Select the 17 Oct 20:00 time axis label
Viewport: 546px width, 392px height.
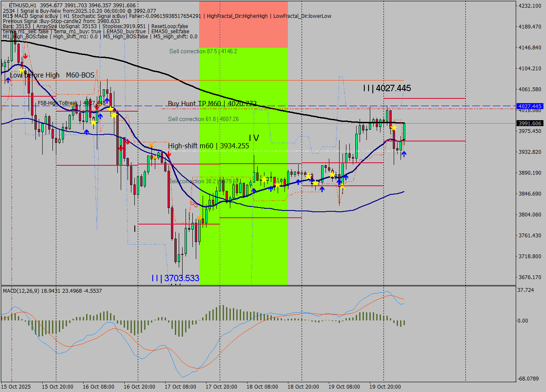pos(222,387)
